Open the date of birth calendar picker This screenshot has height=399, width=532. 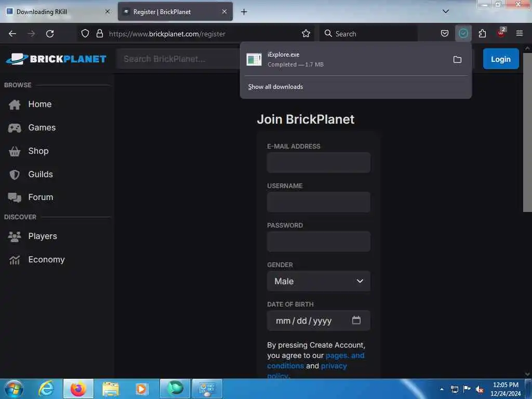pos(356,320)
